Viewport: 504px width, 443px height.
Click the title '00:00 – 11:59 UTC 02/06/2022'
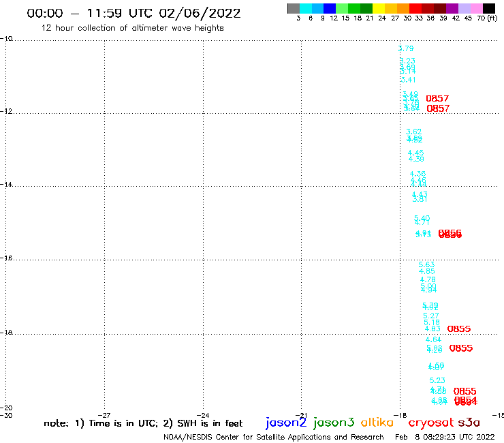133,13
